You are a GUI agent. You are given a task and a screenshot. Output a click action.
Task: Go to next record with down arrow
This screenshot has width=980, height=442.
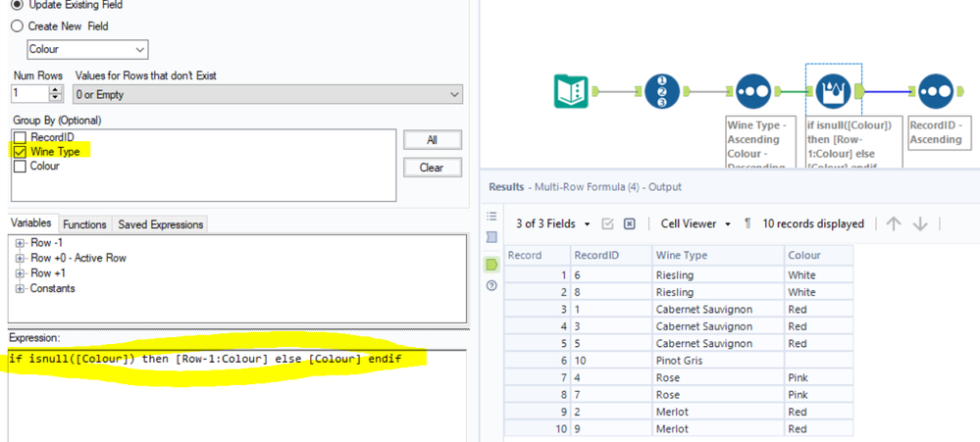click(920, 223)
